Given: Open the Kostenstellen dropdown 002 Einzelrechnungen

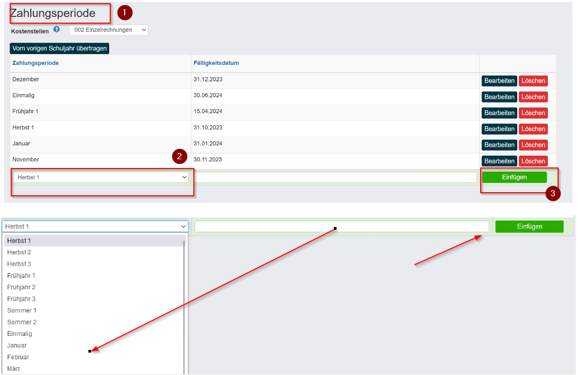Looking at the screenshot, I should (x=109, y=30).
